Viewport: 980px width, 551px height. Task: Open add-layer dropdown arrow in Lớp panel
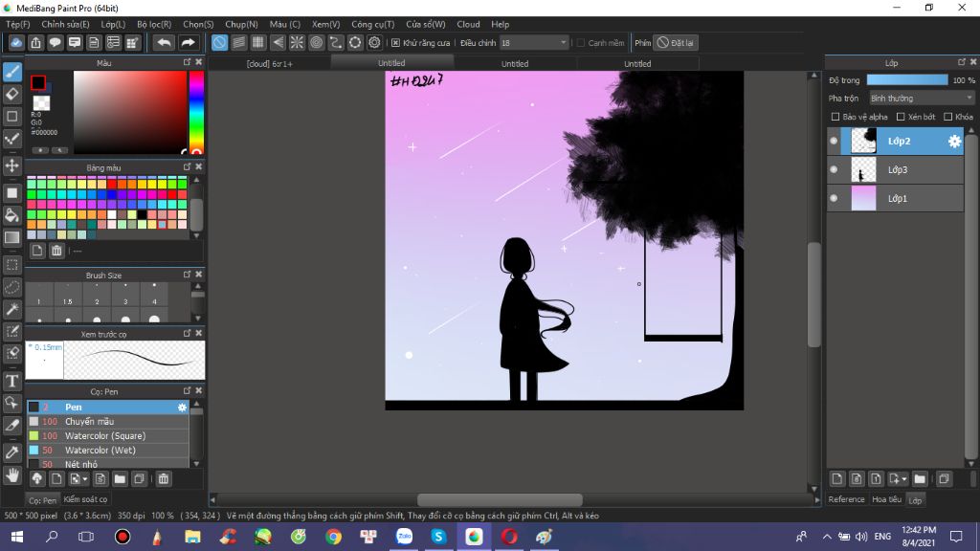tap(904, 479)
